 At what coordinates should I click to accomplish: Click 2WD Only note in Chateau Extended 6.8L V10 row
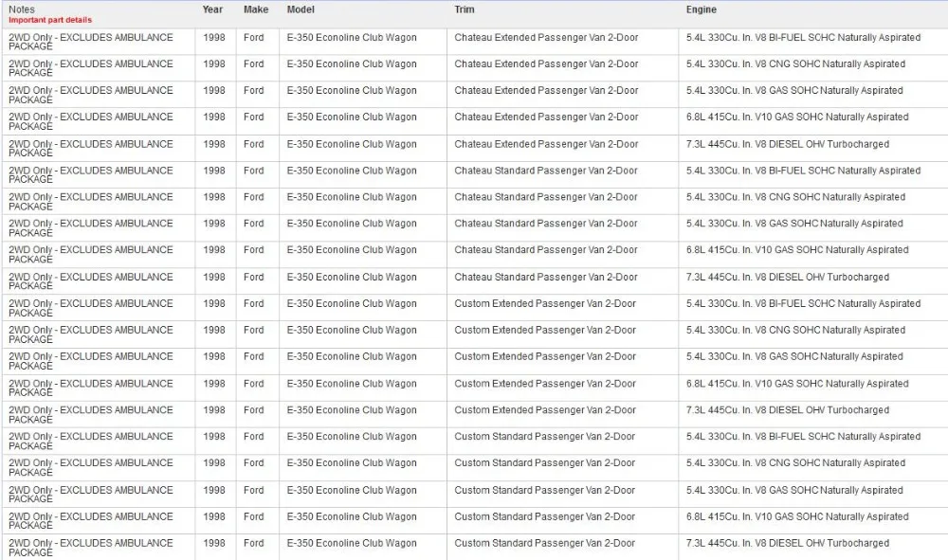pos(91,121)
